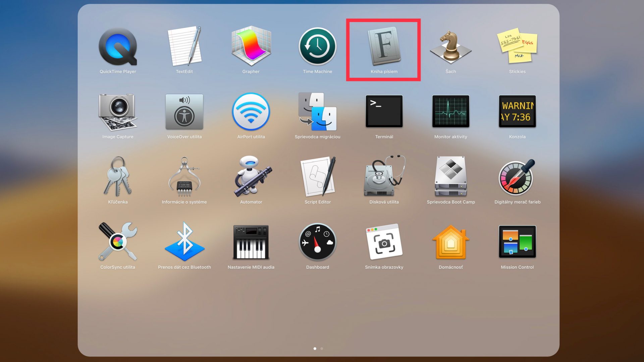Open VoiceOver utilita

point(184,112)
